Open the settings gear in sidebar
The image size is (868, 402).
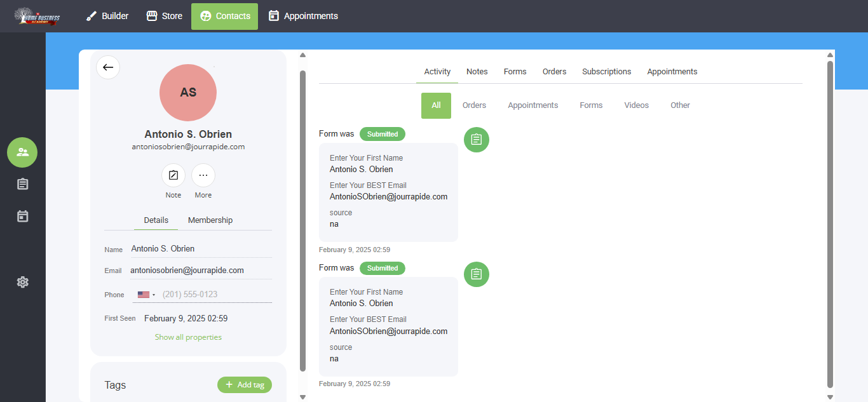pyautogui.click(x=22, y=282)
